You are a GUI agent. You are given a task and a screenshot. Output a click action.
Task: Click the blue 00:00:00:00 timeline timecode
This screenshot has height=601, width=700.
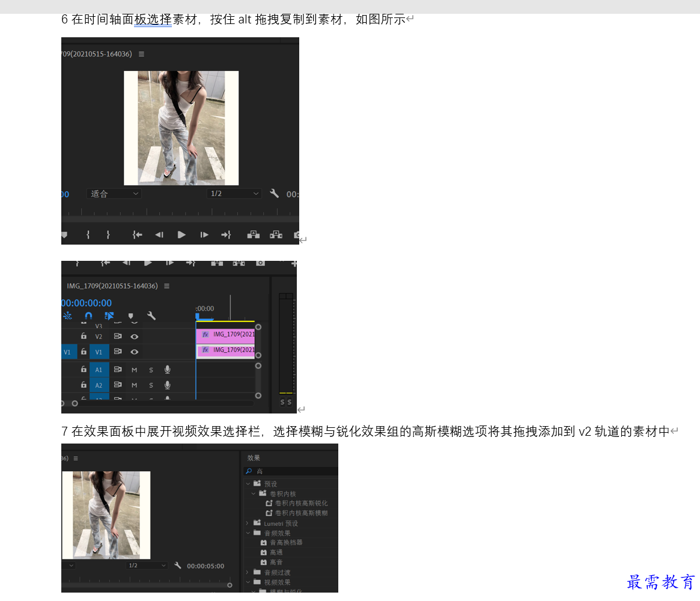tap(87, 303)
